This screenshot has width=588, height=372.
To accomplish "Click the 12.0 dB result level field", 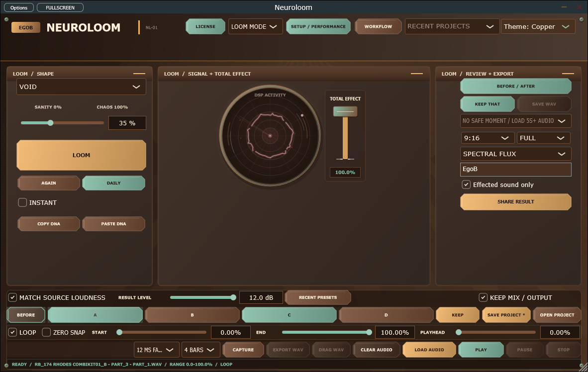I will coord(261,297).
